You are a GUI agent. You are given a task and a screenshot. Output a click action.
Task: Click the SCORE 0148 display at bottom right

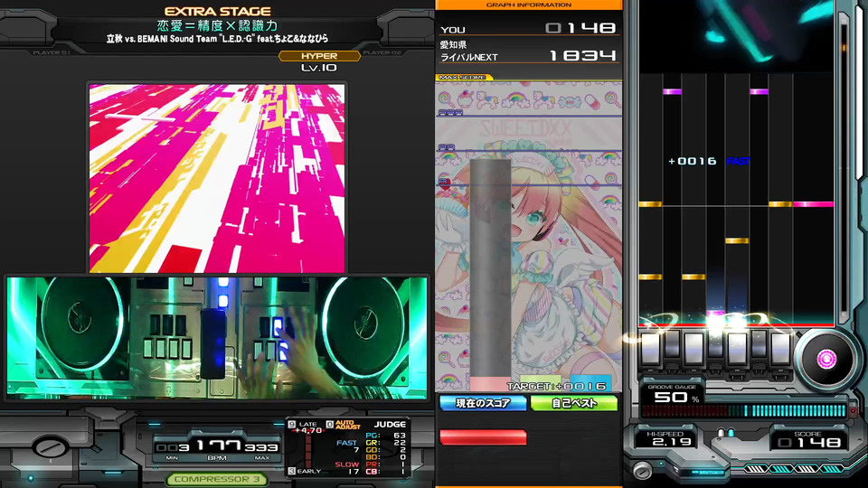[x=808, y=439]
